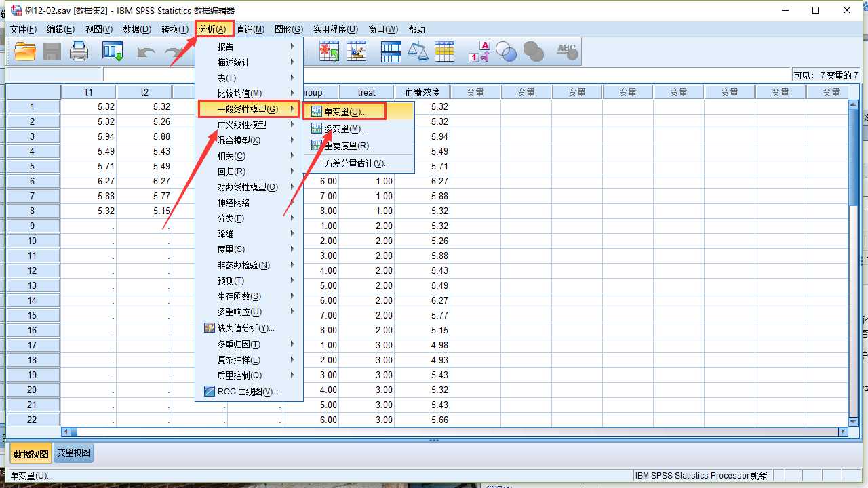This screenshot has width=868, height=488.
Task: Expand the 一般线性模型(G) submenu
Action: [x=249, y=109]
